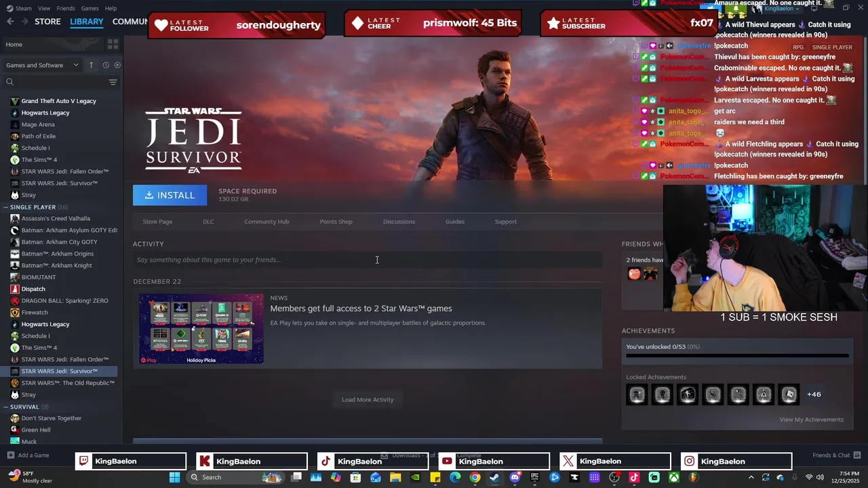Screen dimensions: 868x488
Task: Go forward with the right arrow button
Action: point(24,22)
